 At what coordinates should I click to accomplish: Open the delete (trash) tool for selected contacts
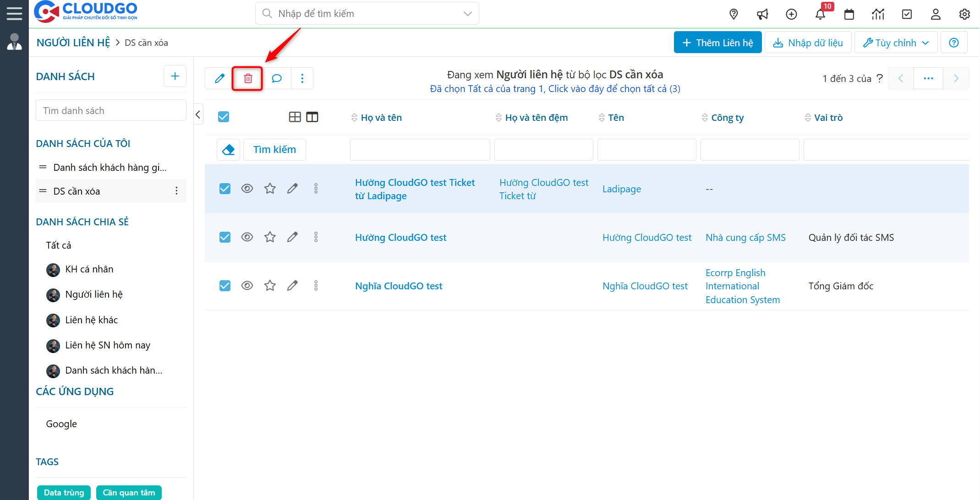pos(247,78)
